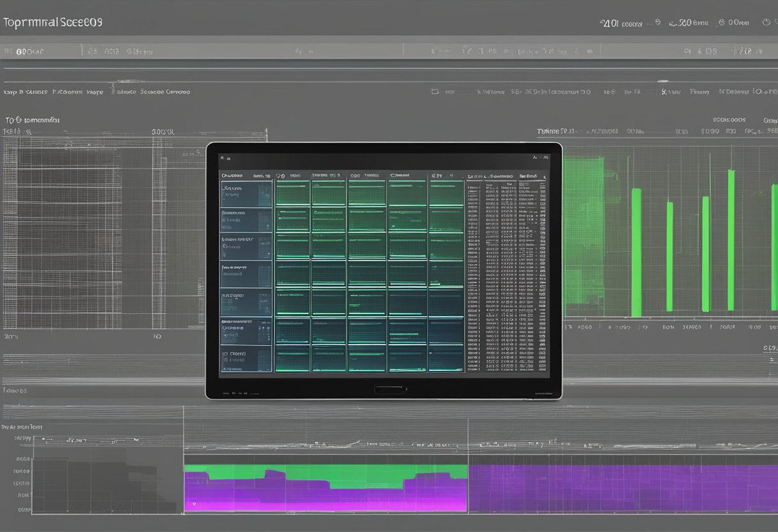
Task: Click the "Toprminal Sceeo9" title text
Action: 52,22
